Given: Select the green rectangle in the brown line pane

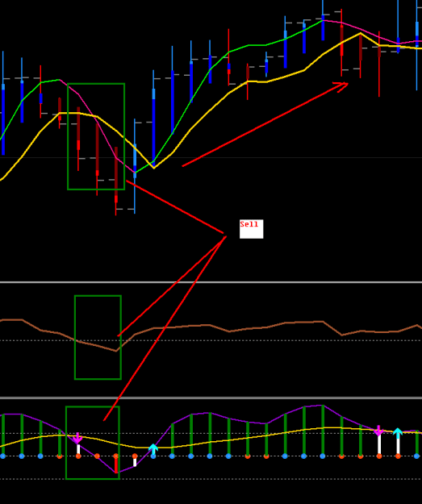Looking at the screenshot, I should 98,337.
